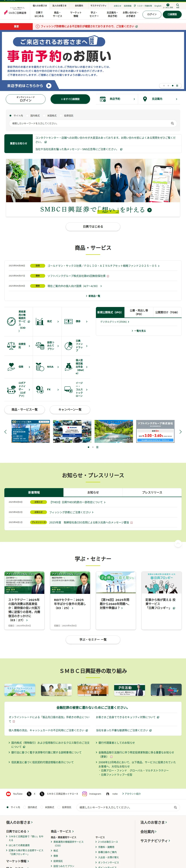This screenshot has width=186, height=868.
Task: Click the header 検索 magnifier icon
Action: click(178, 5)
